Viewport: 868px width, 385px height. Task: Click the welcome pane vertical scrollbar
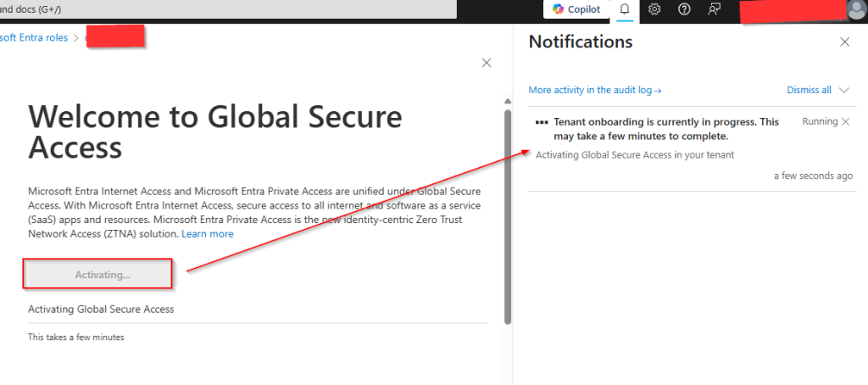coord(508,212)
